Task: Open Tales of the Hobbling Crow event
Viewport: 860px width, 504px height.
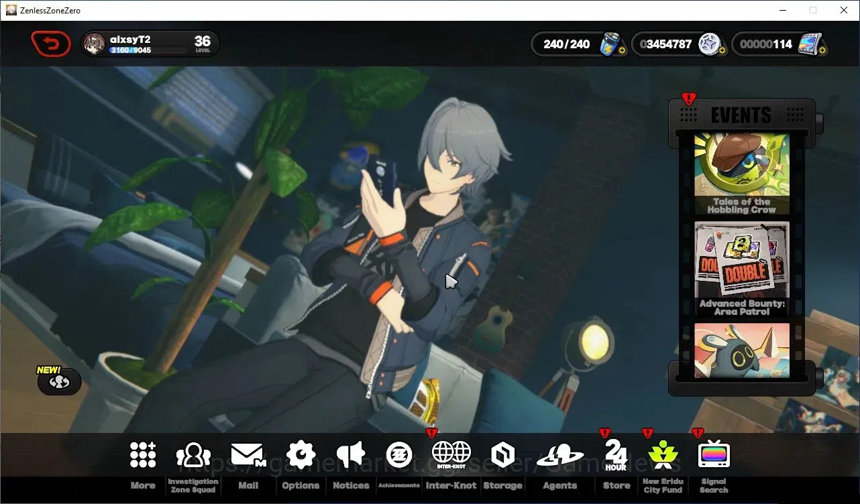Action: (x=742, y=174)
